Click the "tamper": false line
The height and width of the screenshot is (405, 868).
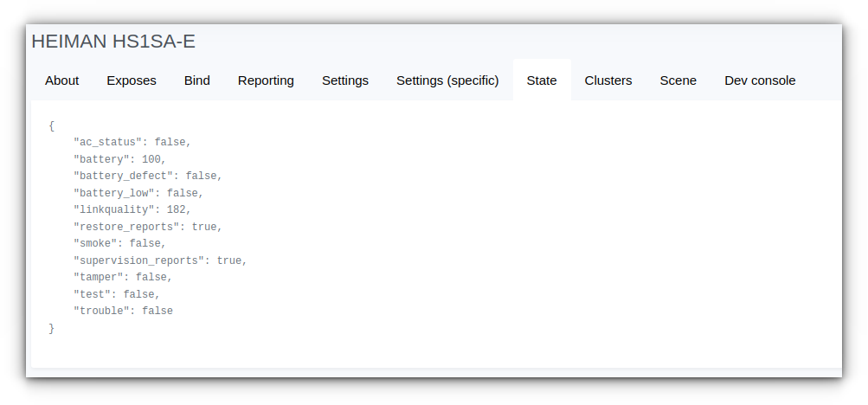coord(123,277)
